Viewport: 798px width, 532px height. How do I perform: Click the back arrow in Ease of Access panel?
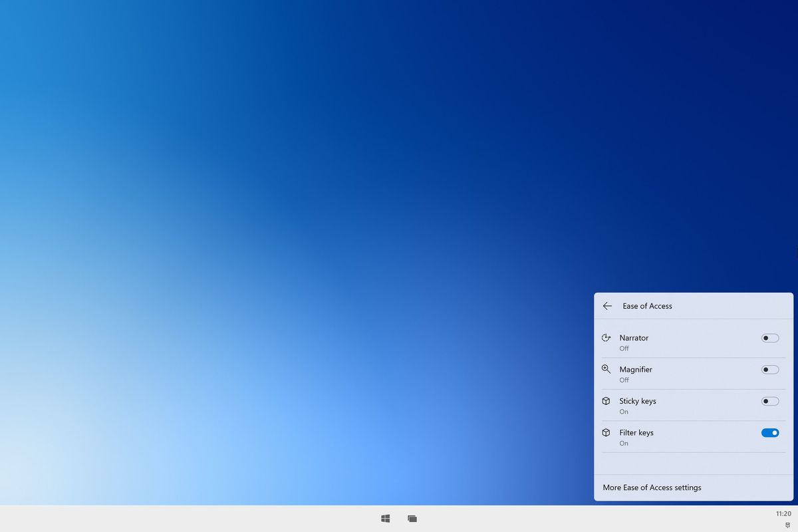[x=606, y=306]
